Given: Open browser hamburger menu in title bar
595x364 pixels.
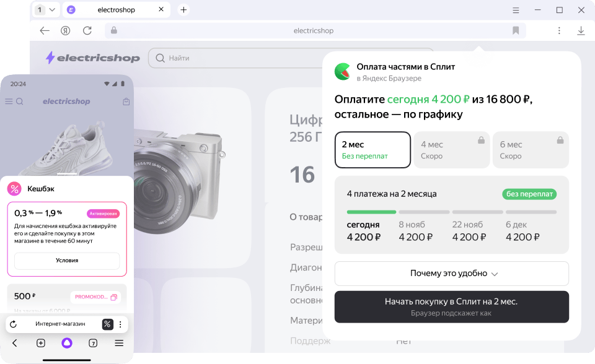Looking at the screenshot, I should [516, 11].
